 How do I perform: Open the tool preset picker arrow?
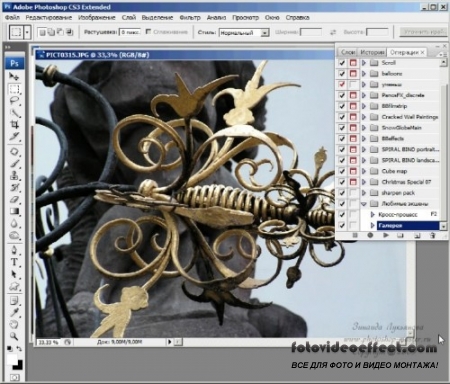click(x=27, y=32)
